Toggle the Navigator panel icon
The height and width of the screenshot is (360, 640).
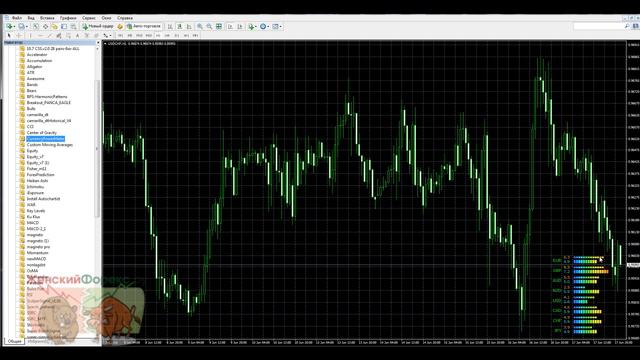point(54,27)
